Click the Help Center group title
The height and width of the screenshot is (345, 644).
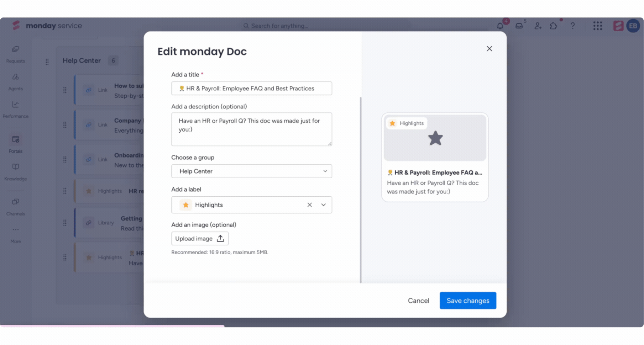tap(82, 60)
